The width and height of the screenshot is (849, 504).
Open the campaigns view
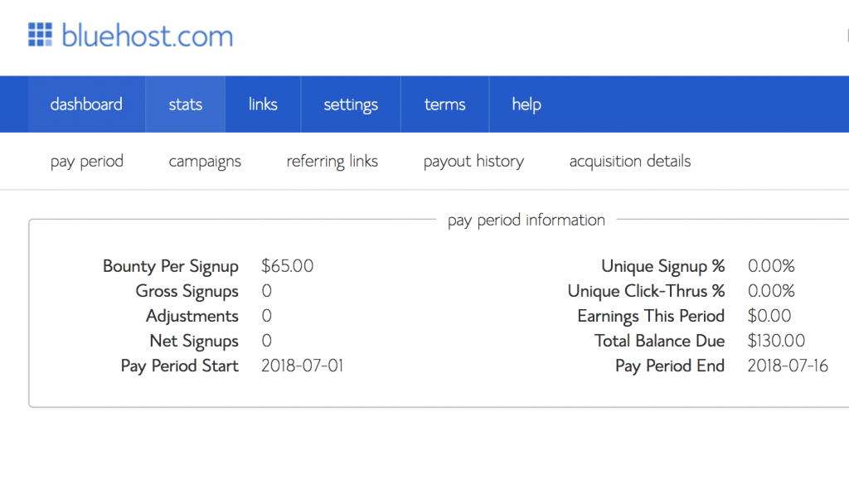[205, 161]
